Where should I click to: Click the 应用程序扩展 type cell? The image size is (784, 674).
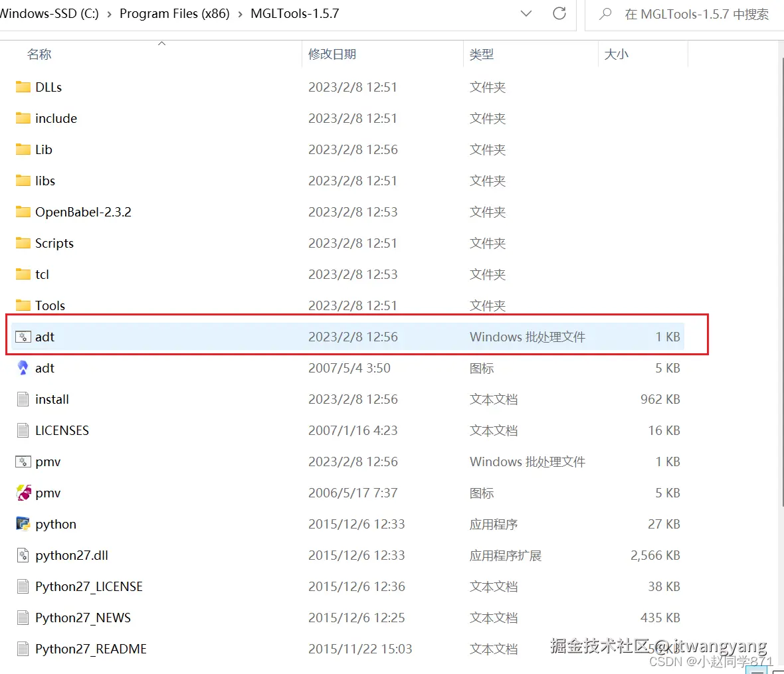pos(505,555)
